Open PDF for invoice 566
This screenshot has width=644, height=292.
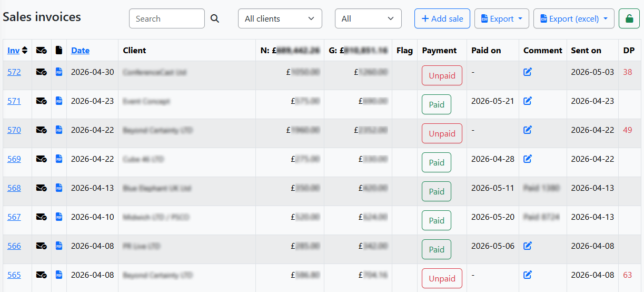(x=59, y=246)
